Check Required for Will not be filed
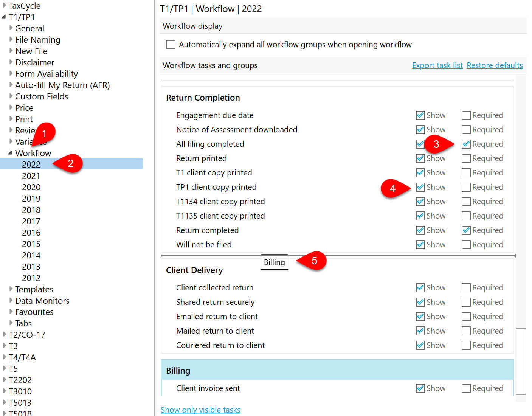 pyautogui.click(x=466, y=245)
